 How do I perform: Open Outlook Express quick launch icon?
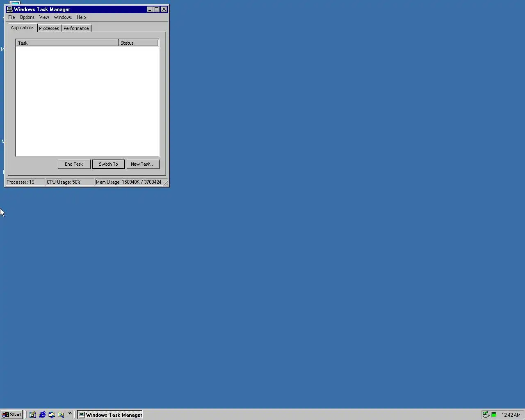pyautogui.click(x=52, y=415)
